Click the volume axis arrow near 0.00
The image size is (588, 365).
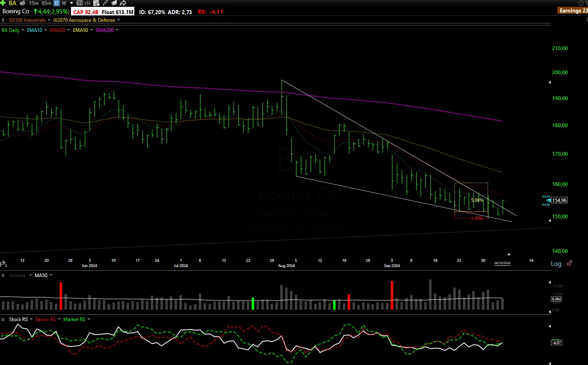pyautogui.click(x=550, y=312)
